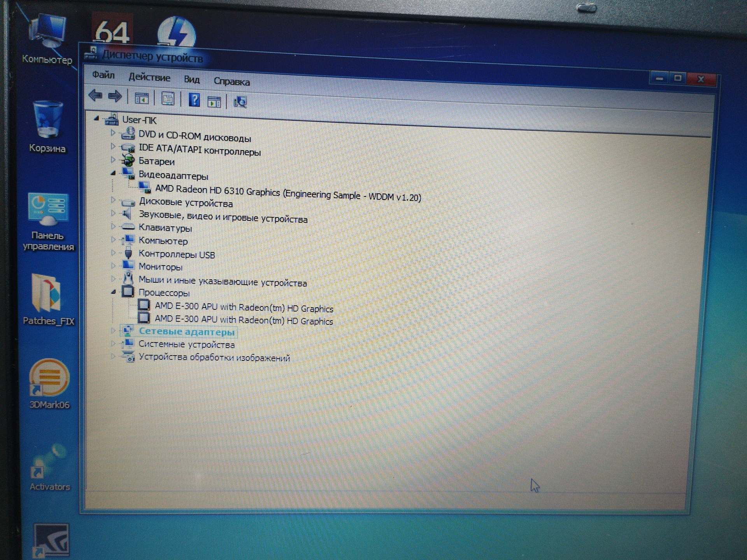Screen dimensions: 747x560
Task: Collapse the Видеоадаптеры node
Action: [x=113, y=173]
